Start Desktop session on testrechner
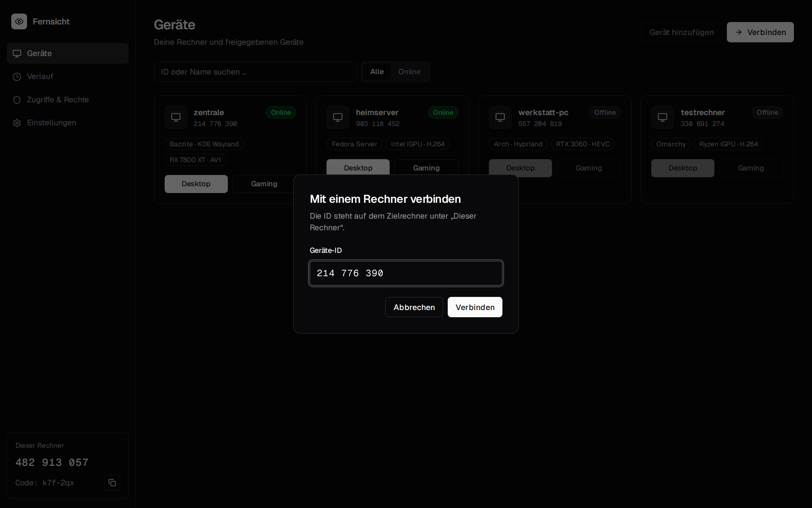This screenshot has width=812, height=508. [683, 168]
